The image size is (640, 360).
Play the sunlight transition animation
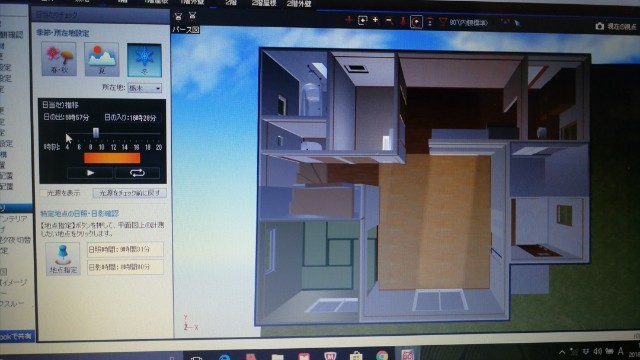point(90,173)
